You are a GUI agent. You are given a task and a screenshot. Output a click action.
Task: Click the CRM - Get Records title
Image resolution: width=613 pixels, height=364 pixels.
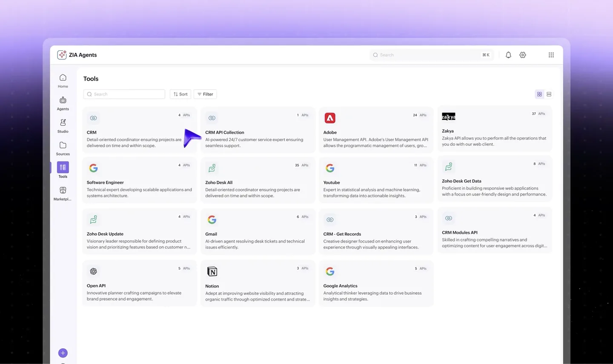click(342, 234)
